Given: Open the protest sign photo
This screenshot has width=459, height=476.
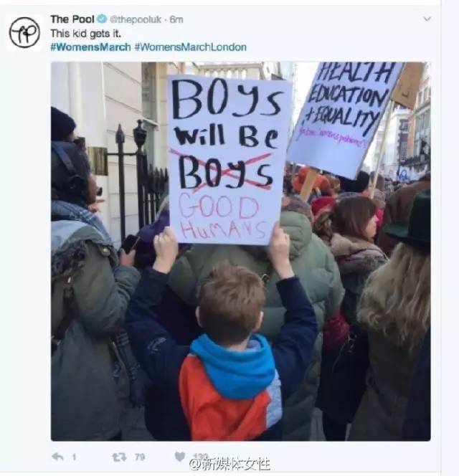Looking at the screenshot, I should (x=240, y=252).
